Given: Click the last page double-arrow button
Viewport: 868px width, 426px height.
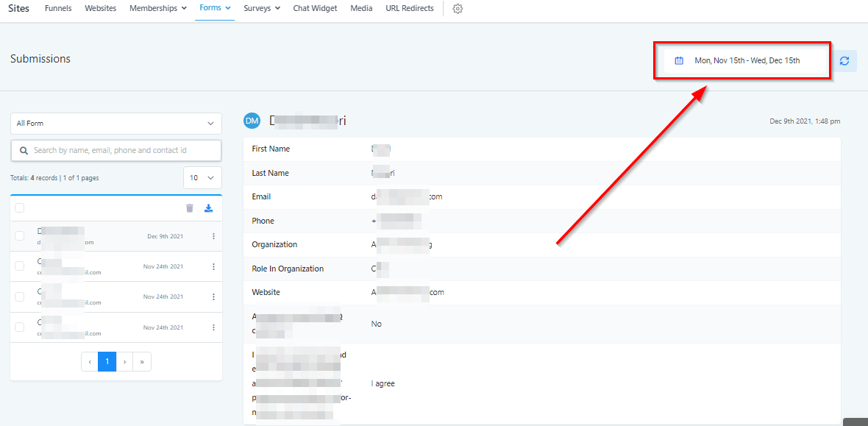Looking at the screenshot, I should click(x=142, y=361).
